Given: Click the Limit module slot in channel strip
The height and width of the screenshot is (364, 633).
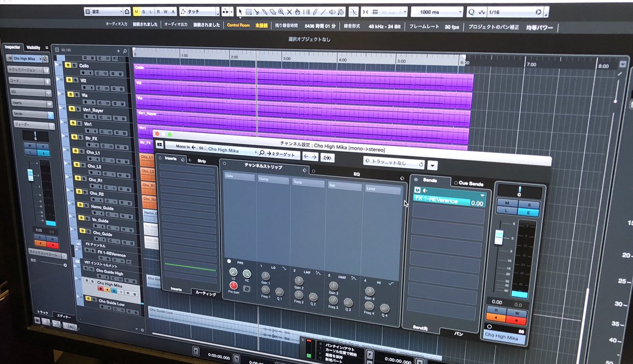Looking at the screenshot, I should point(382,190).
